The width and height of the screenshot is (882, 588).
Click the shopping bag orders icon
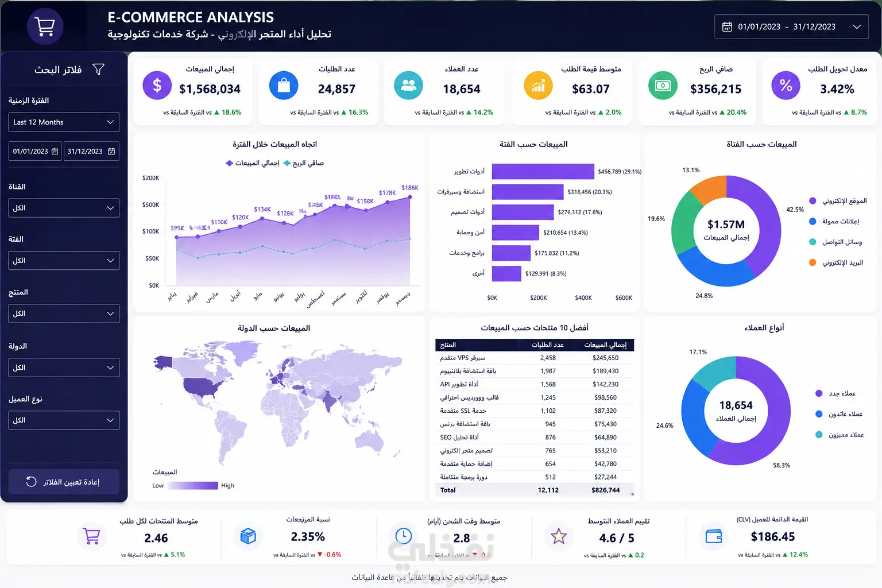[x=284, y=86]
